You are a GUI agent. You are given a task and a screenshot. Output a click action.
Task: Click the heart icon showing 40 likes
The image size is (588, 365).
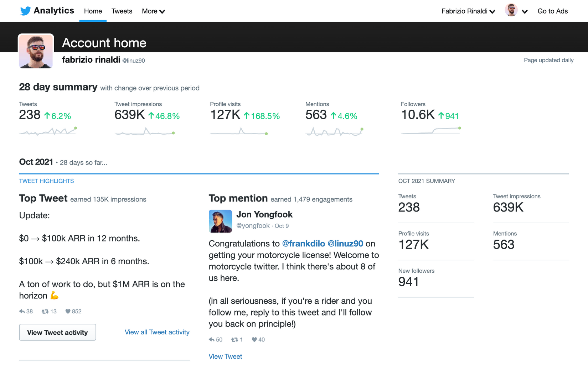point(254,339)
